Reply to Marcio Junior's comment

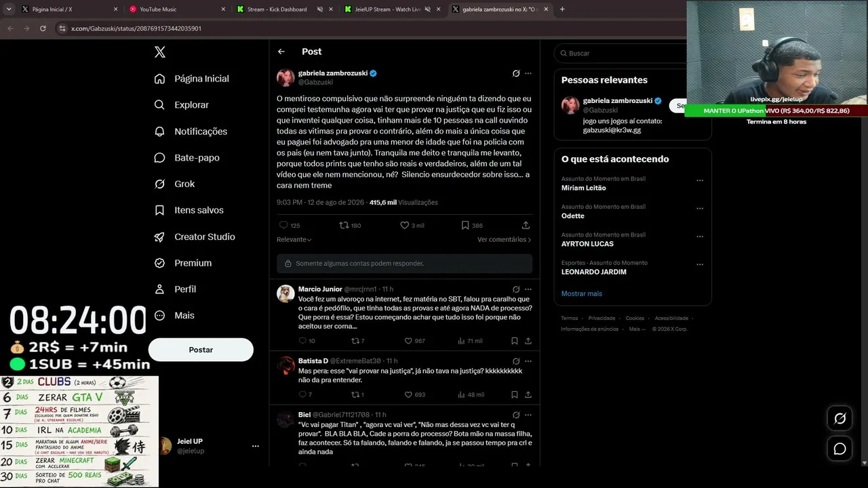tap(302, 341)
